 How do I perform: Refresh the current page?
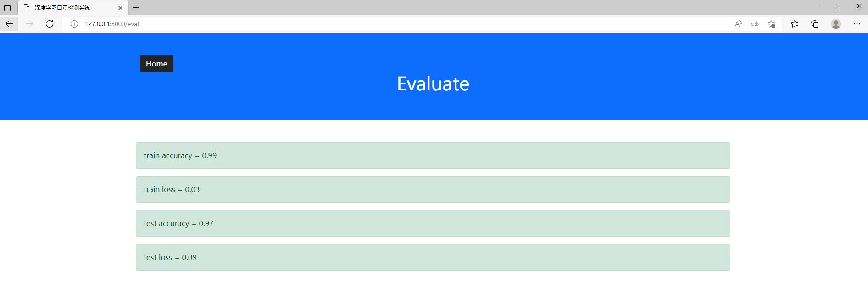coord(50,24)
